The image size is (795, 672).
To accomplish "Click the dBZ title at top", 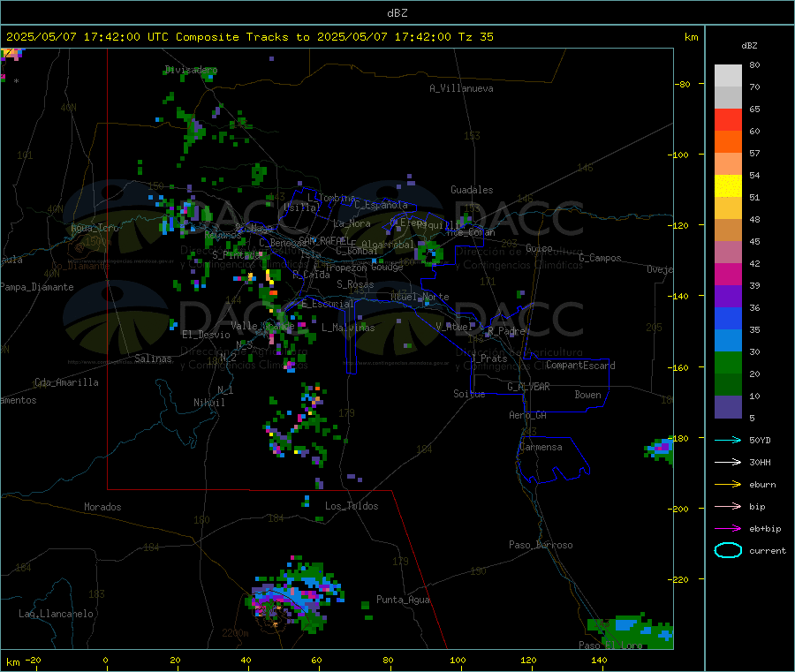I will (x=397, y=13).
